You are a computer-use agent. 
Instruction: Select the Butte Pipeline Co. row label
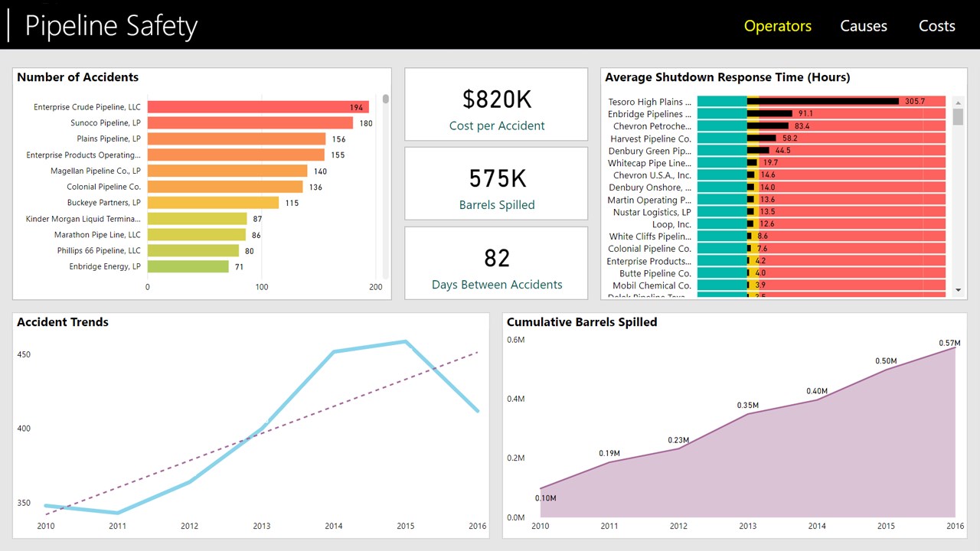(655, 273)
